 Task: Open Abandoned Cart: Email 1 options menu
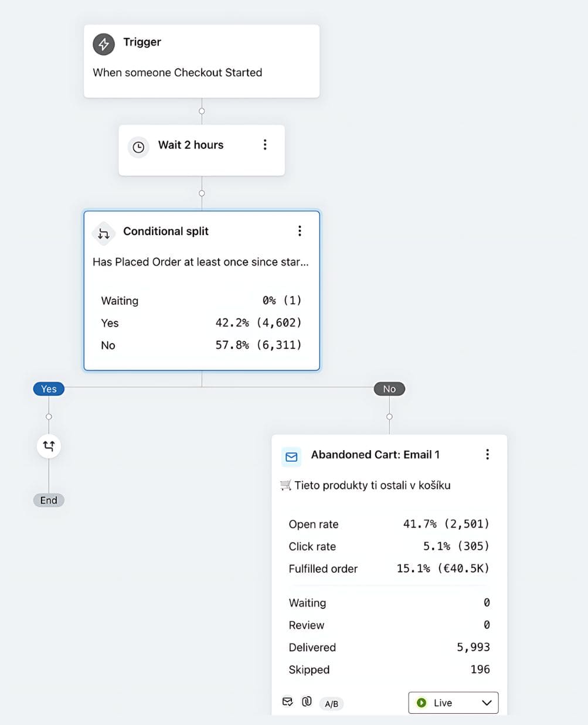(x=487, y=454)
